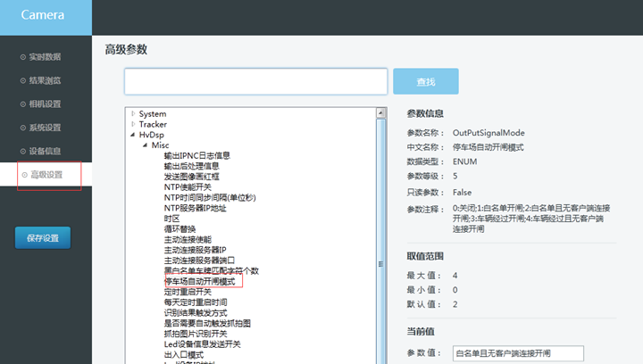Select the 高级设置 sidebar item
643x364 pixels.
(46, 175)
